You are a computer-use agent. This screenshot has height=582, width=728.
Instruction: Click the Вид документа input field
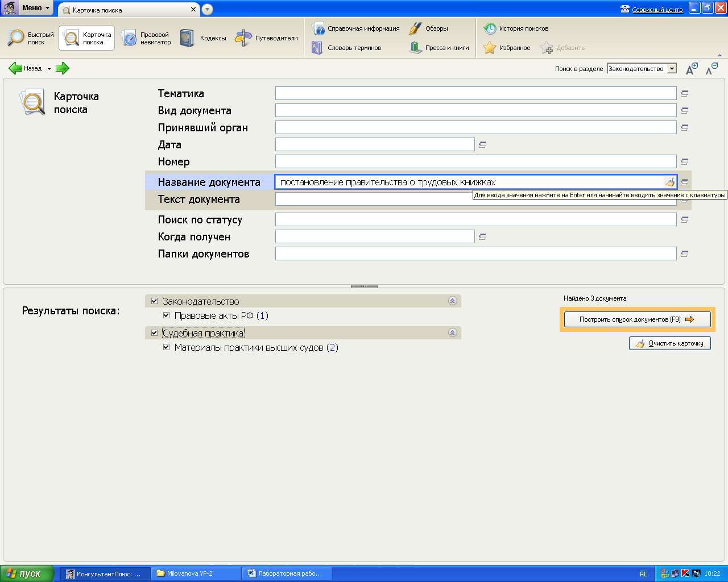point(475,110)
